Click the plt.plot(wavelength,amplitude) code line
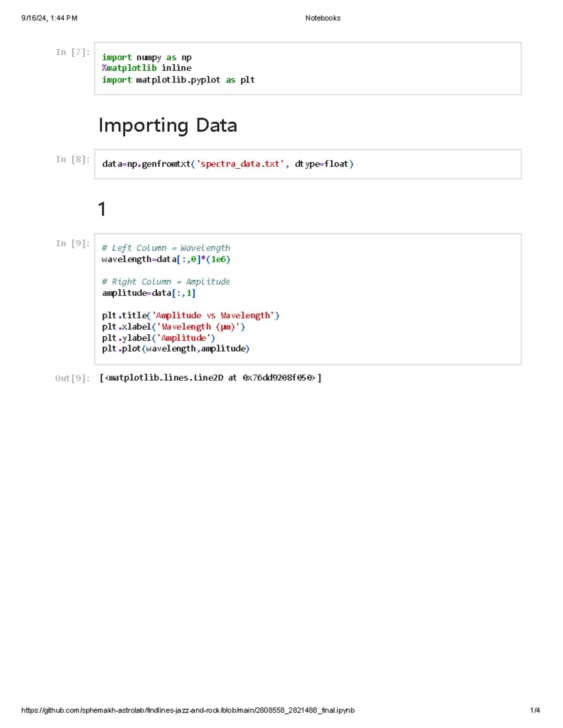Viewport: 563px width, 728px height. (176, 349)
